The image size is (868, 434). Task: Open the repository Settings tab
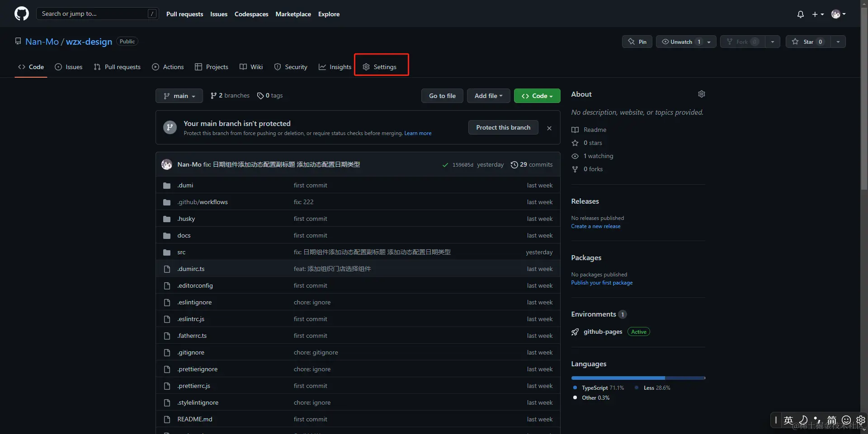380,67
